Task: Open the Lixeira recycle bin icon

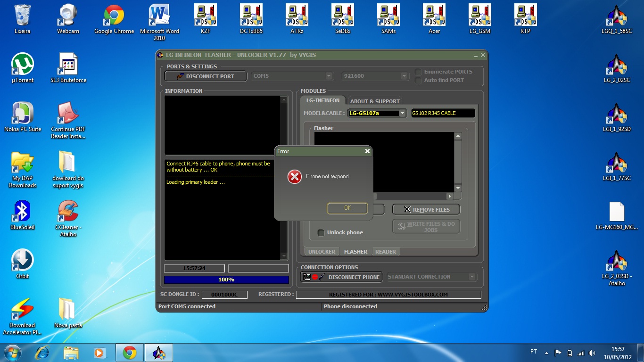Action: click(22, 19)
